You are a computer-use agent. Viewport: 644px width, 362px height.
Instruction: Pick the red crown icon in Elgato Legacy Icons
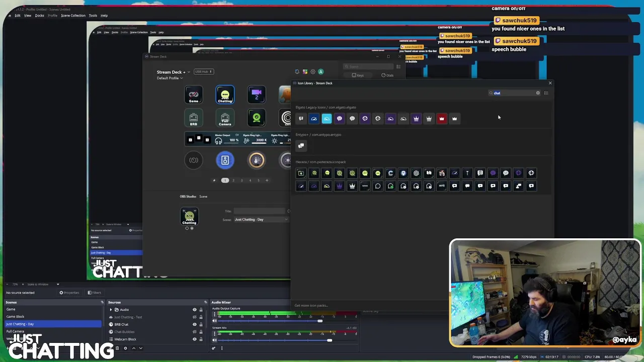point(442,119)
